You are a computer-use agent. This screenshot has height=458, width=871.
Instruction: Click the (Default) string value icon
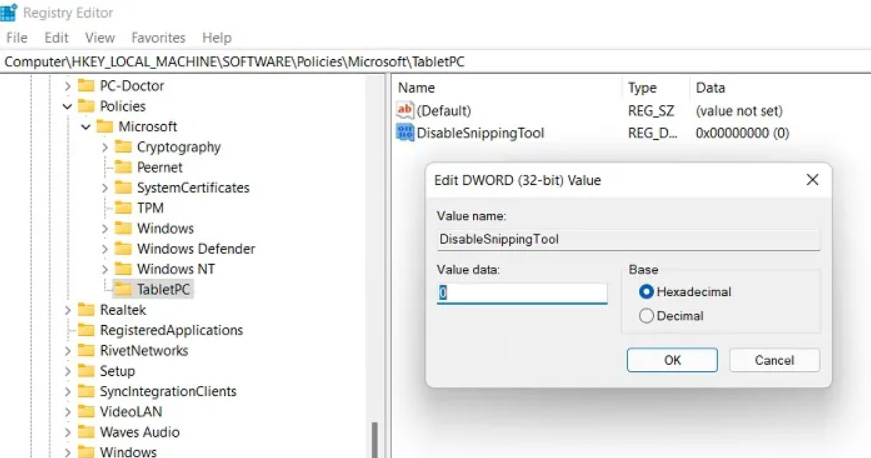point(405,111)
